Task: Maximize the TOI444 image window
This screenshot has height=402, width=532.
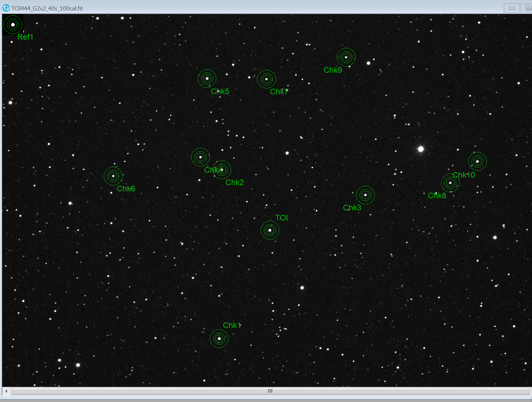Action: 528,8
